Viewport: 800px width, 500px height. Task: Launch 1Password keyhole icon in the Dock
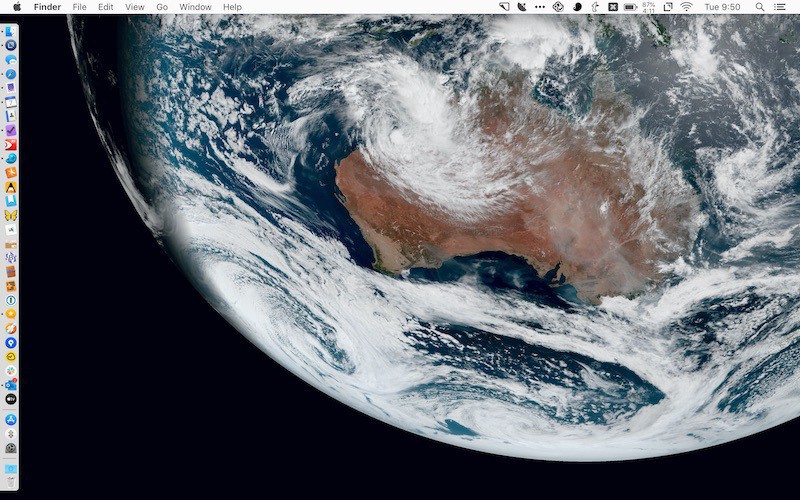tap(11, 300)
